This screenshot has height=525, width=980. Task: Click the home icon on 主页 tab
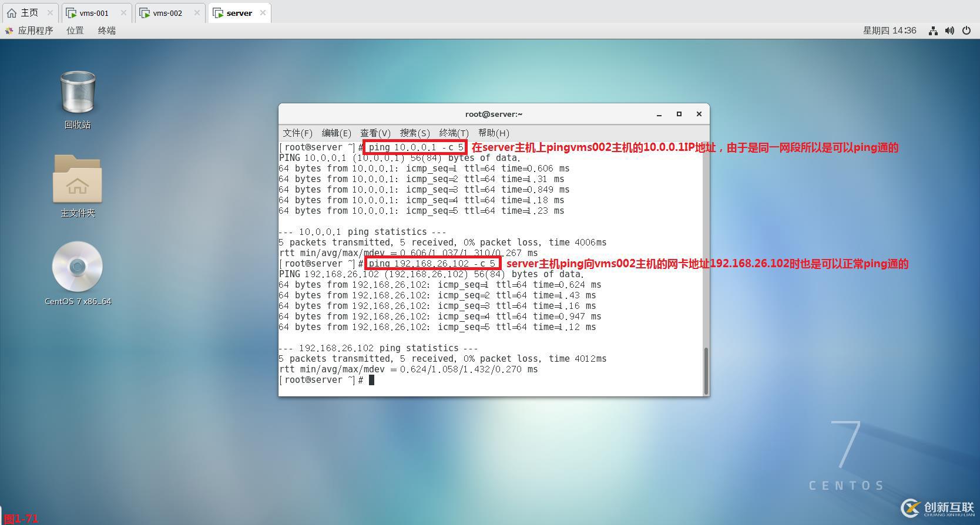[12, 12]
